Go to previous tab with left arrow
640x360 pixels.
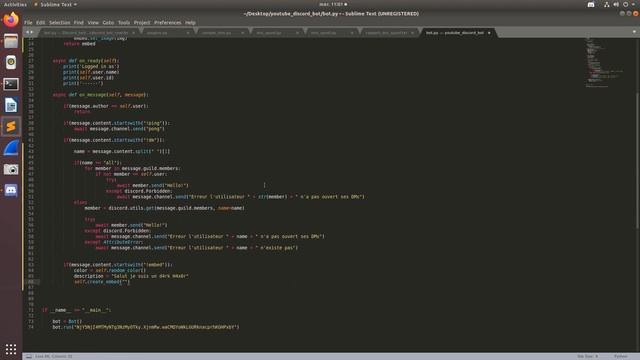(27, 32)
